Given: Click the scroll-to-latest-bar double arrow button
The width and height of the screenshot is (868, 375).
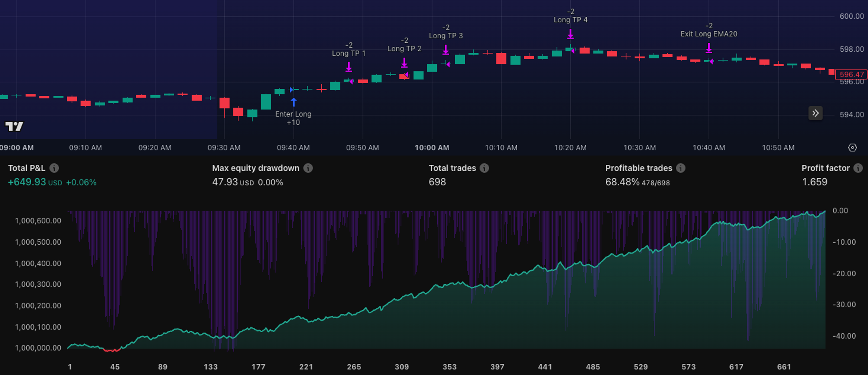Looking at the screenshot, I should [x=815, y=114].
